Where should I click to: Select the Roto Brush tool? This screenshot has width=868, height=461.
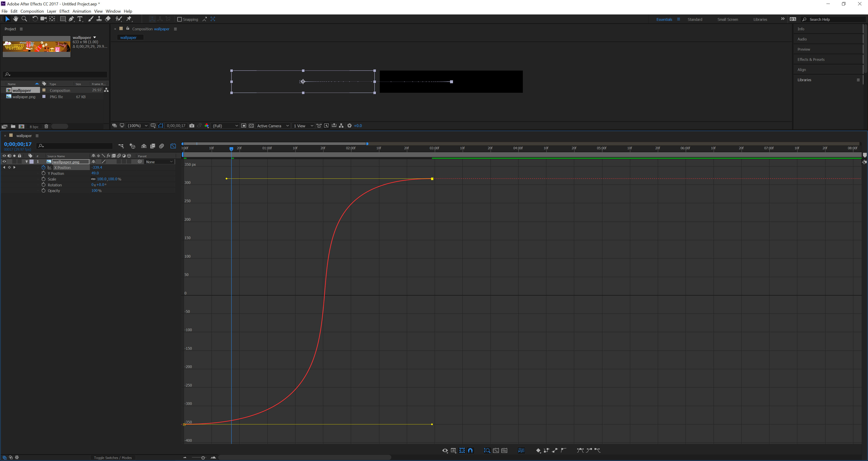119,19
